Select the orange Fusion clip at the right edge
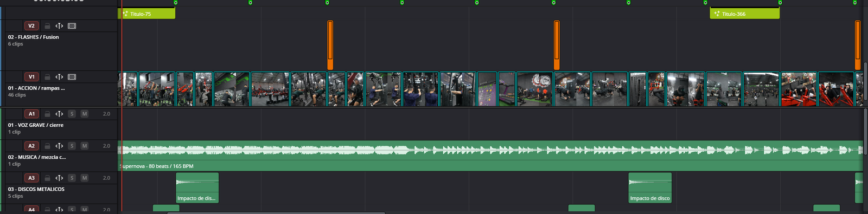Image resolution: width=868 pixels, height=214 pixels. point(857,45)
